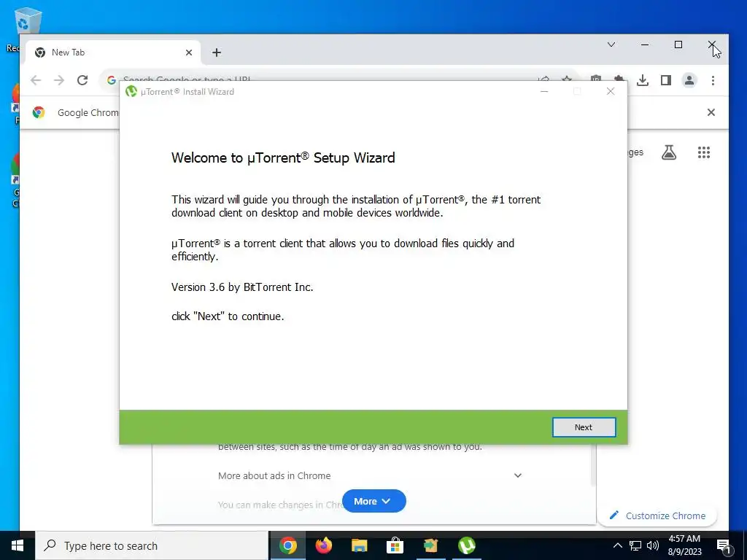The height and width of the screenshot is (560, 747).
Task: Open File Explorer from the taskbar
Action: 359,545
